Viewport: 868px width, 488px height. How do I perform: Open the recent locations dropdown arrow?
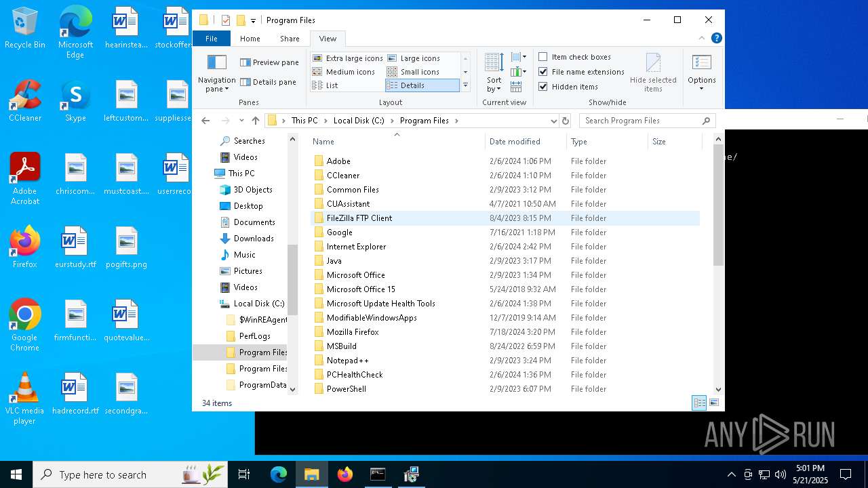[x=241, y=121]
